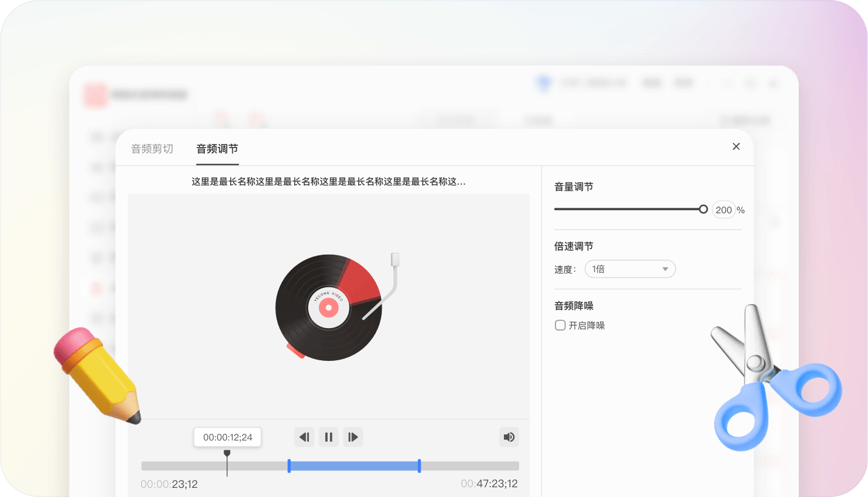Click the 00:00:12;24 timecode tooltip

[x=227, y=437]
